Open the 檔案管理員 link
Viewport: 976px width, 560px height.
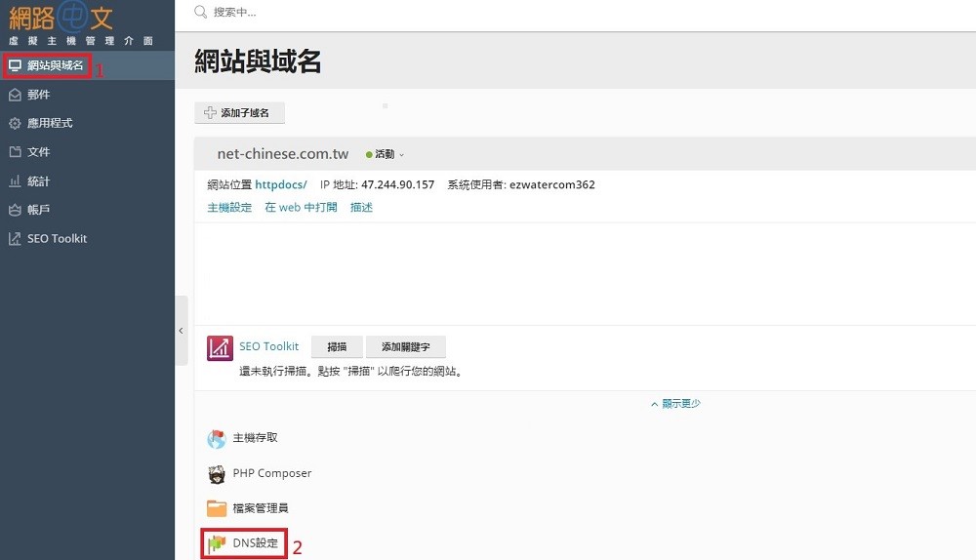(x=261, y=507)
